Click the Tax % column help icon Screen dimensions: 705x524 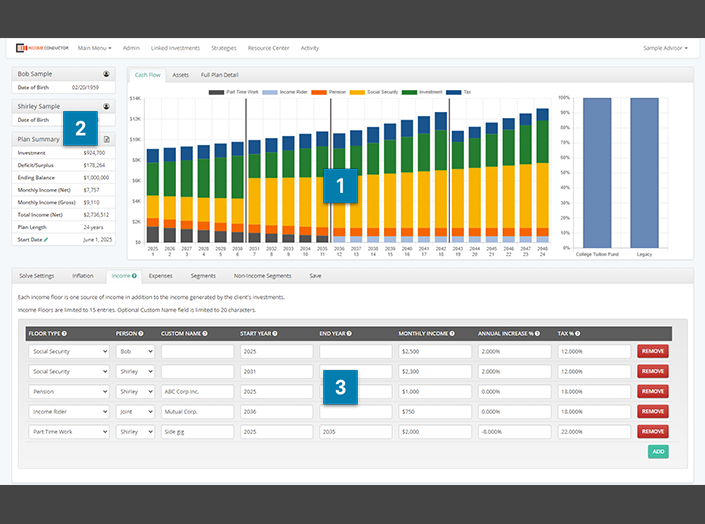coord(578,333)
